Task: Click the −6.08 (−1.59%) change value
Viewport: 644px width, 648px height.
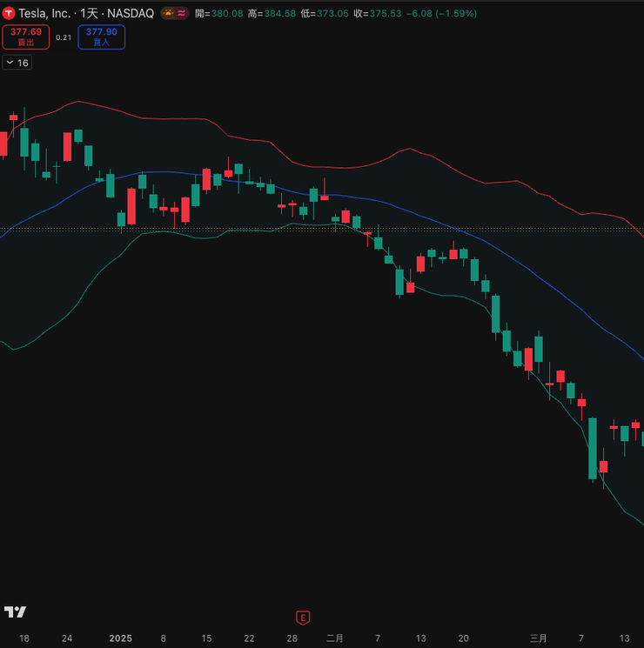Action: (441, 14)
